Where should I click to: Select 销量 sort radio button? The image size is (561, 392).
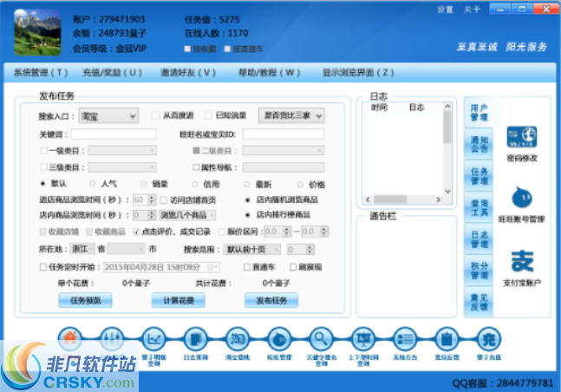pyautogui.click(x=144, y=184)
